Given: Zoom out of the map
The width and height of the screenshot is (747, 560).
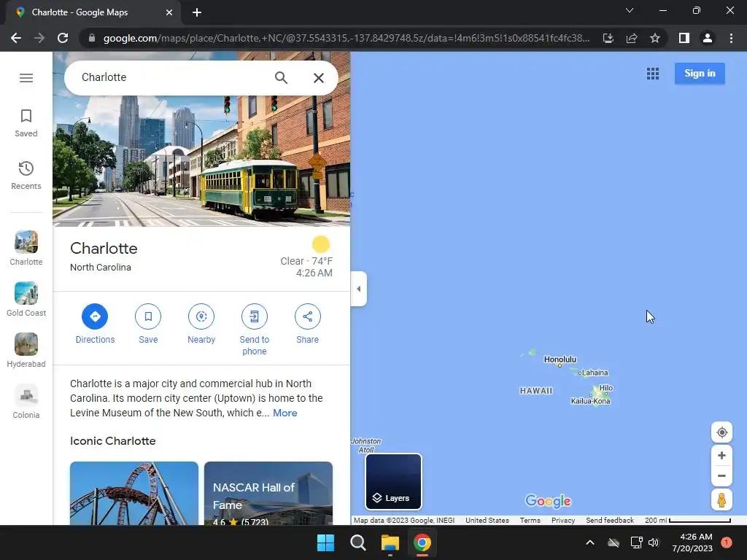Looking at the screenshot, I should click(x=721, y=475).
